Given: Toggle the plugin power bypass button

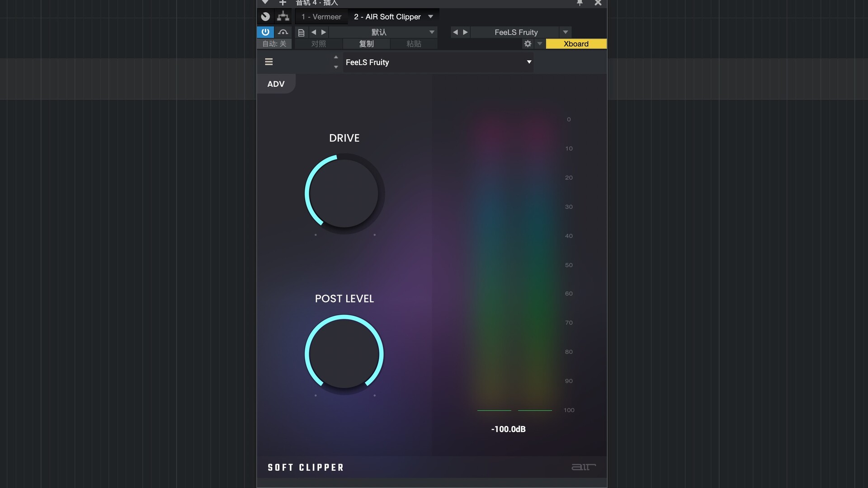Looking at the screenshot, I should pos(265,32).
